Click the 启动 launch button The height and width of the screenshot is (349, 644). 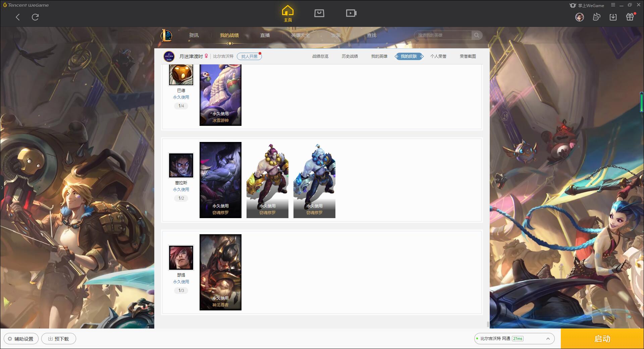tap(602, 339)
